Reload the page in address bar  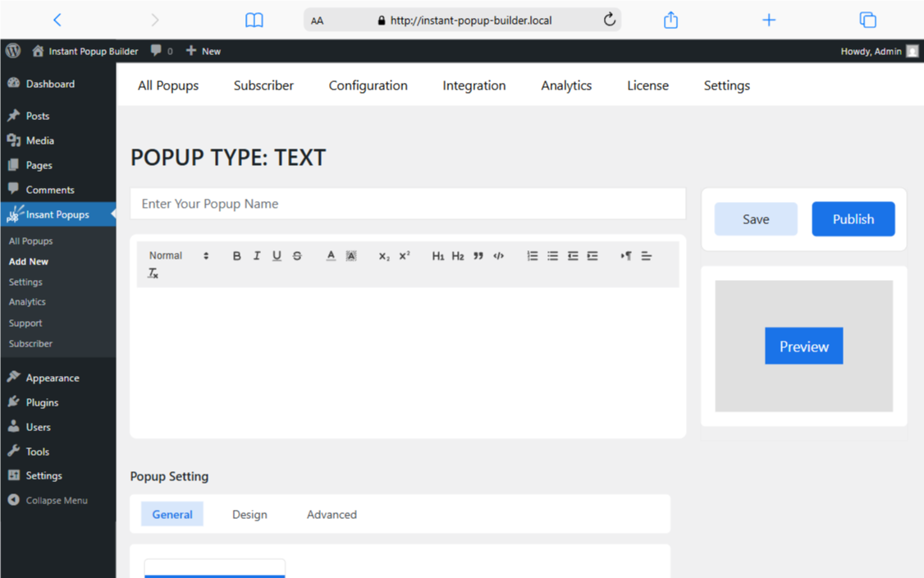(x=610, y=20)
